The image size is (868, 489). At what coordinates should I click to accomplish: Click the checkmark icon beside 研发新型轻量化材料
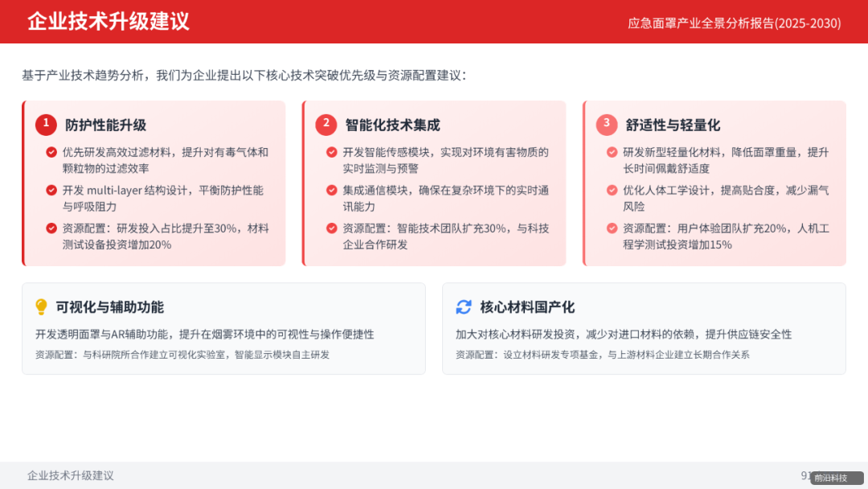(x=610, y=152)
